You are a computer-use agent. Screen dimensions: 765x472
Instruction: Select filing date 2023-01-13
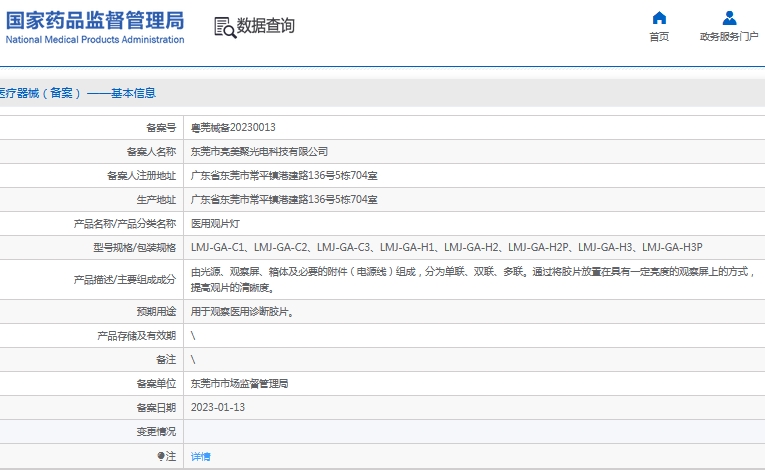click(218, 407)
